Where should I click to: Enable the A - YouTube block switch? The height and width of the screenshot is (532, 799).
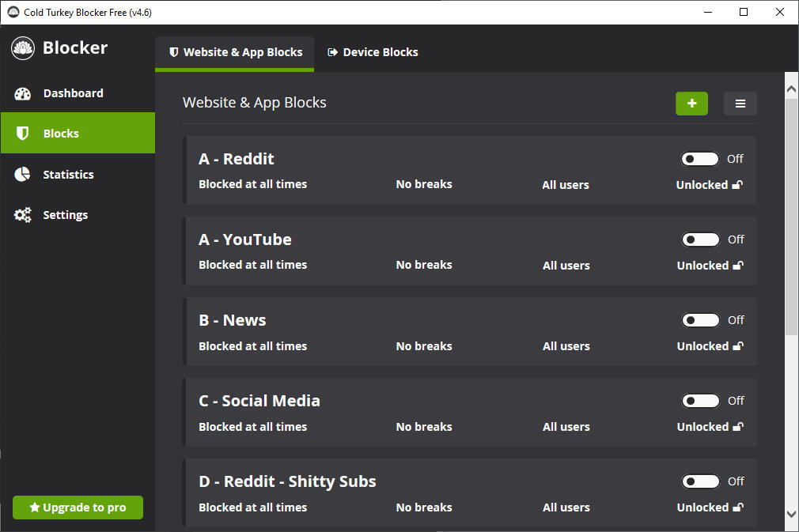click(x=701, y=240)
